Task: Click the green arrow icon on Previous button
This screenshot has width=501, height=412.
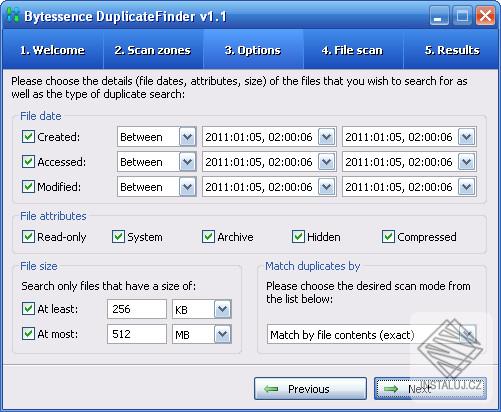Action: (x=271, y=389)
